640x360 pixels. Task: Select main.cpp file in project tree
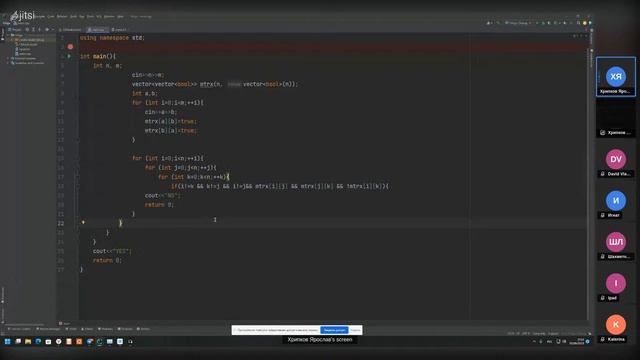tap(23, 53)
